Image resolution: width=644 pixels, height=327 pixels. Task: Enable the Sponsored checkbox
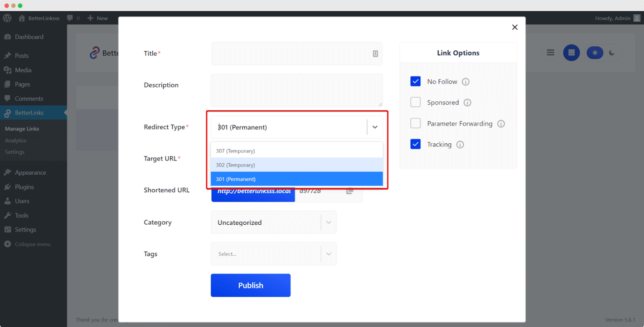pyautogui.click(x=415, y=102)
